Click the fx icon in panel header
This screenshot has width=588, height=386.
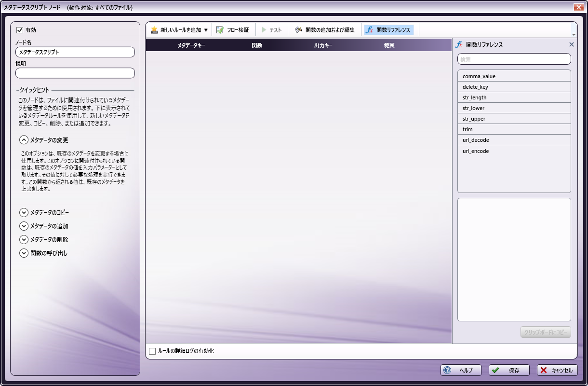(x=459, y=44)
